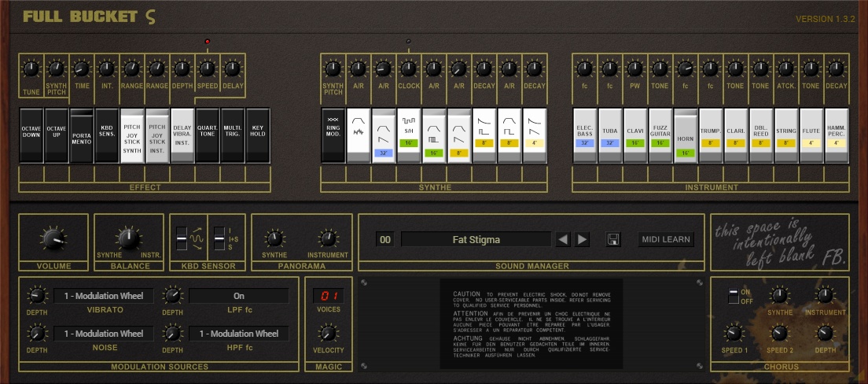The height and width of the screenshot is (384, 868).
Task: Enable the Quart. Tone effect key
Action: [208, 135]
